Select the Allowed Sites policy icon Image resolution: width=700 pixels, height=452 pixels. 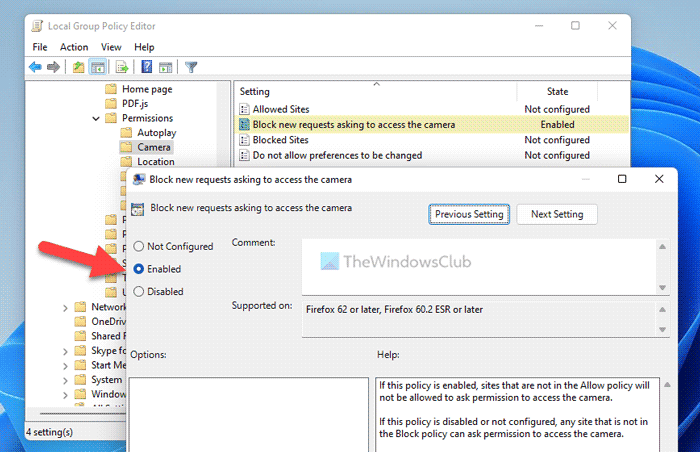click(244, 108)
